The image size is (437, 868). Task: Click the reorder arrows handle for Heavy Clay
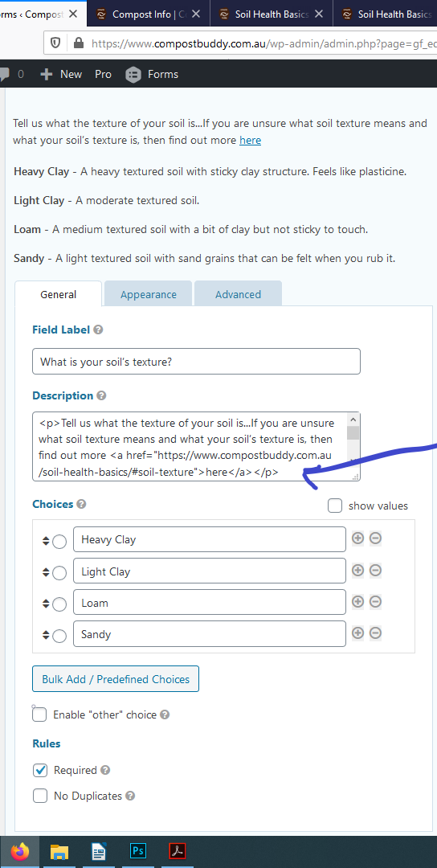click(x=46, y=542)
